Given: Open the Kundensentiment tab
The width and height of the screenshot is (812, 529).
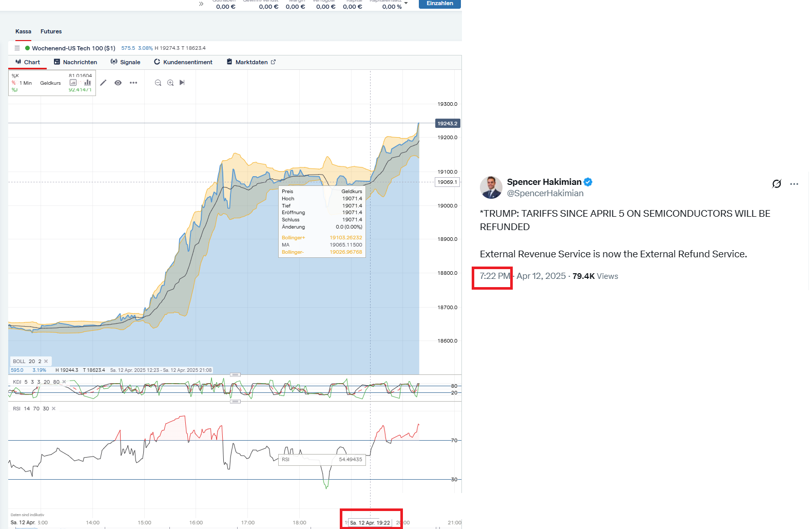Looking at the screenshot, I should (x=183, y=62).
